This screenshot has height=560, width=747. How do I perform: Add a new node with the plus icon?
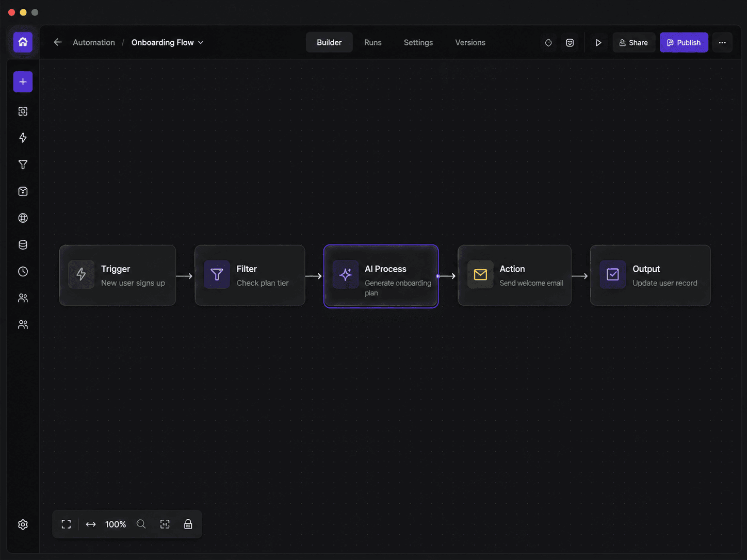23,81
